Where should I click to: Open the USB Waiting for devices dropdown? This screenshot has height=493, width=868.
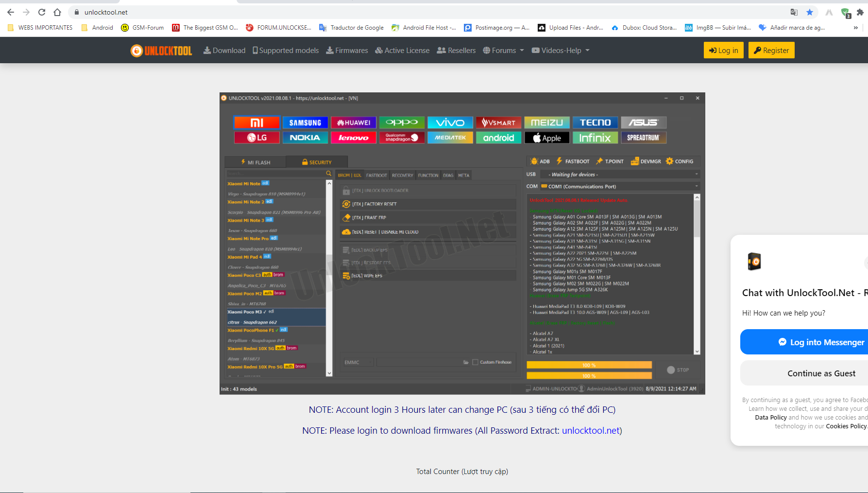pyautogui.click(x=620, y=175)
